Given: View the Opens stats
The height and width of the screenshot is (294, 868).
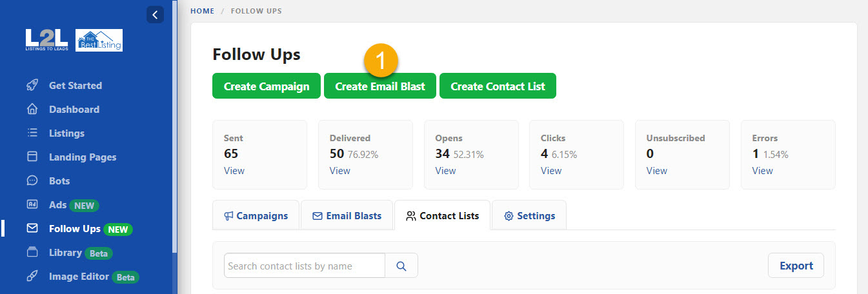Looking at the screenshot, I should click(x=446, y=170).
